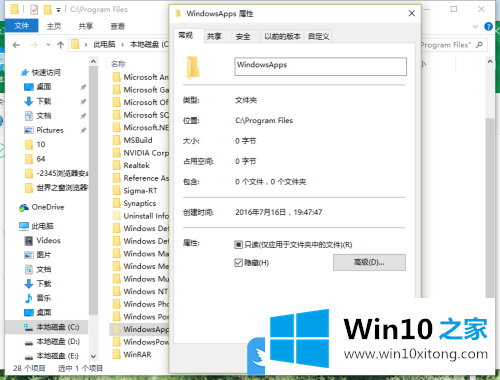The image size is (500, 380).
Task: Click the up-one-level arrow in Explorer
Action: pos(60,45)
